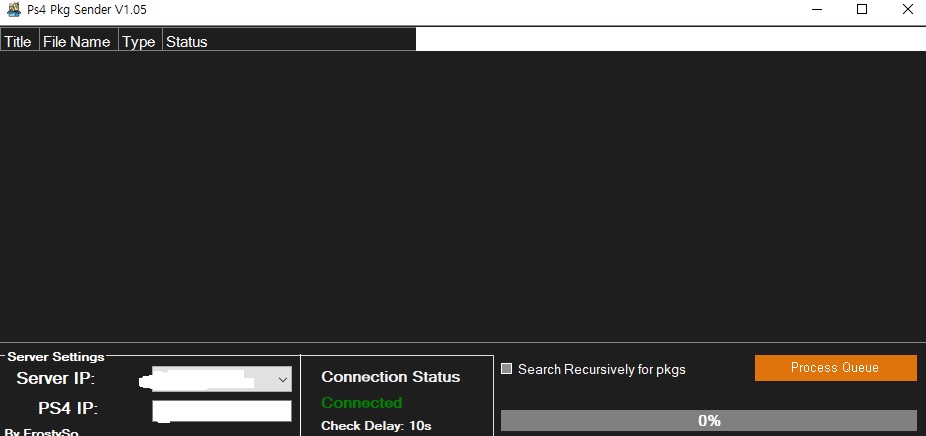Sort by the File Name column header
The image size is (926, 436).
(79, 41)
